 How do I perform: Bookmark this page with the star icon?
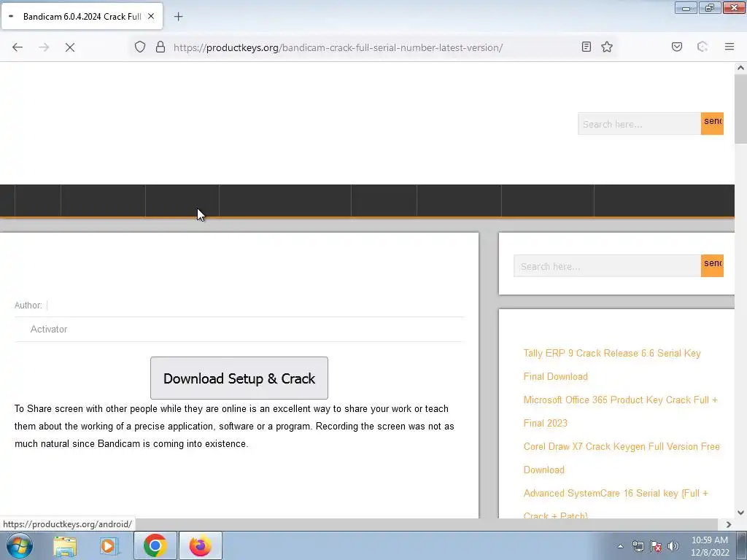pos(607,47)
